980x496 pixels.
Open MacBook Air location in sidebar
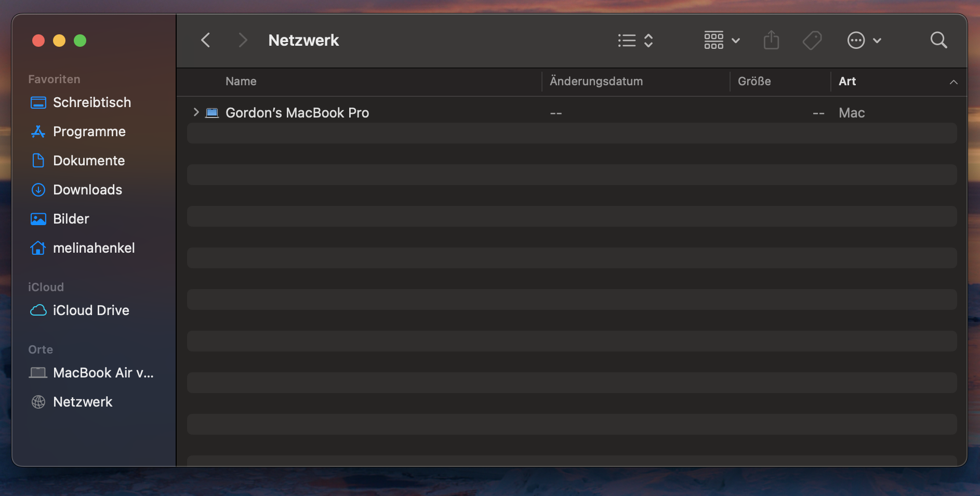tap(103, 373)
